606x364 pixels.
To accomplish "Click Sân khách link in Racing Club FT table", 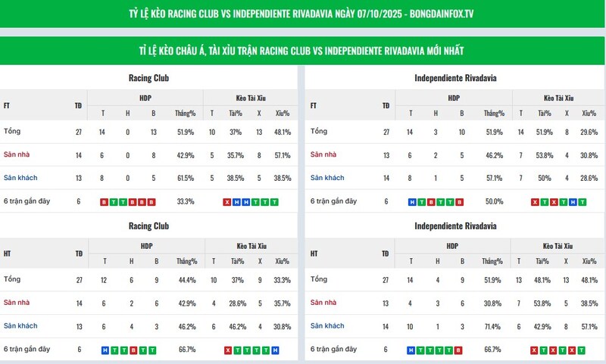I will click(x=20, y=178).
